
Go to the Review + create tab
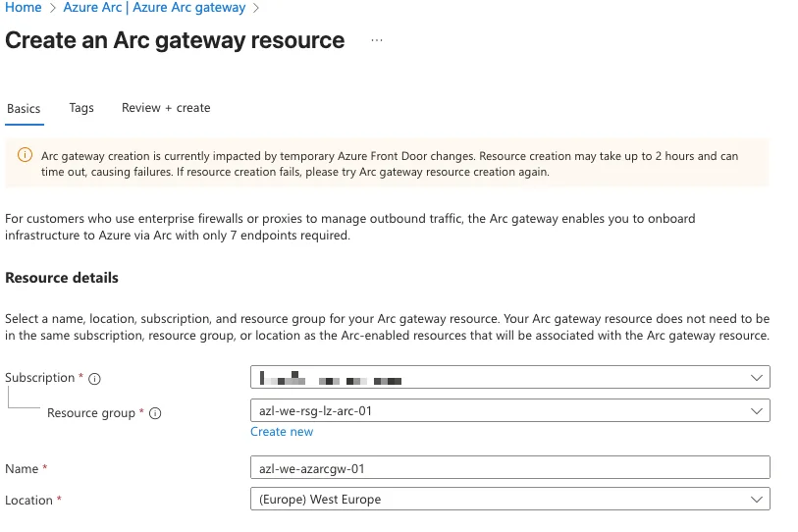166,108
